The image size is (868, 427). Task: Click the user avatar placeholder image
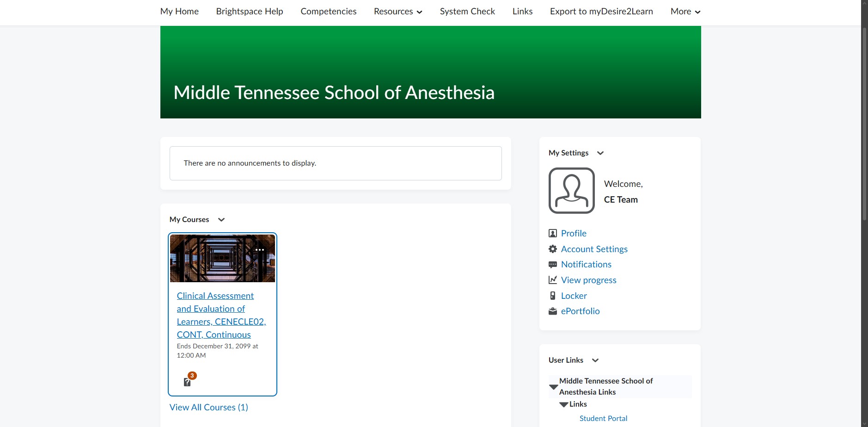pyautogui.click(x=572, y=191)
